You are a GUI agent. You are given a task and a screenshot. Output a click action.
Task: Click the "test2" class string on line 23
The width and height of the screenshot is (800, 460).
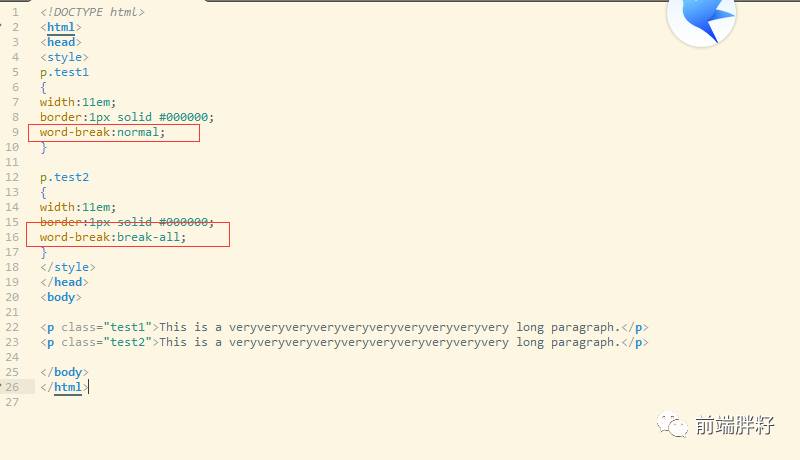point(128,342)
